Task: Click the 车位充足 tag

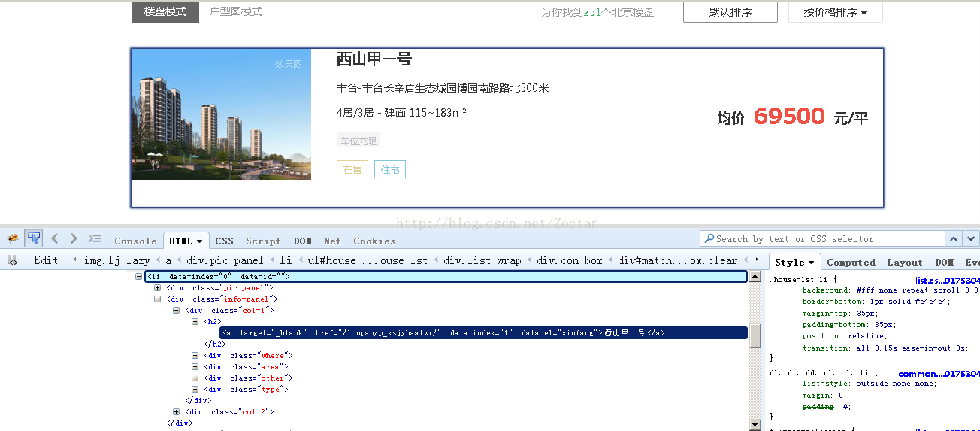Action: tap(358, 141)
